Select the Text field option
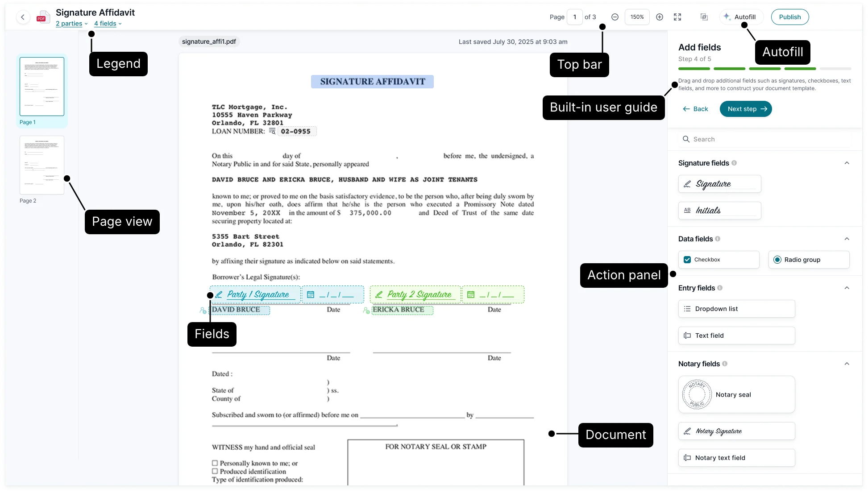This screenshot has width=868, height=493. (x=737, y=336)
